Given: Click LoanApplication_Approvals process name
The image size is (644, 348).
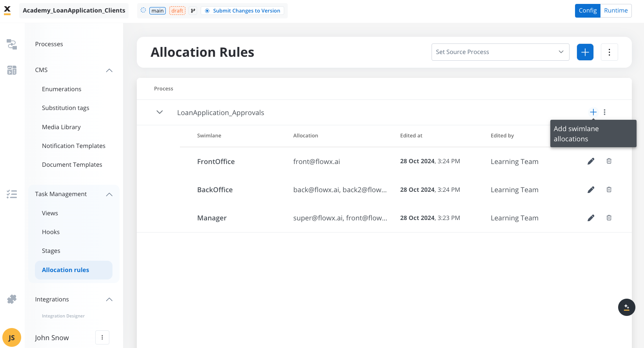Looking at the screenshot, I should click(x=221, y=113).
